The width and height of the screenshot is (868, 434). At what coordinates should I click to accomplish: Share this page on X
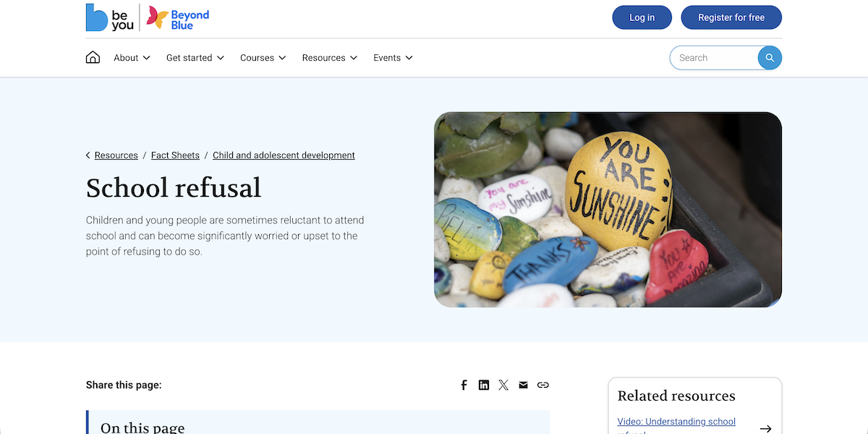click(x=503, y=385)
